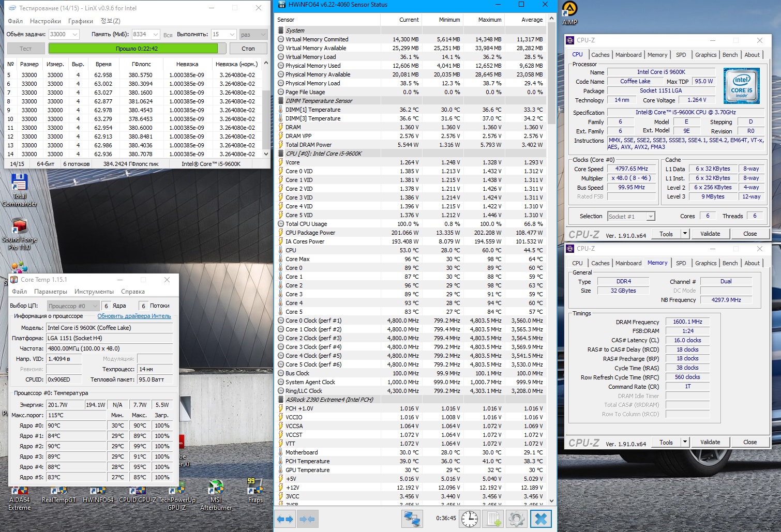Select the CPUID CPU-Z desktop shortcut

tap(138, 494)
